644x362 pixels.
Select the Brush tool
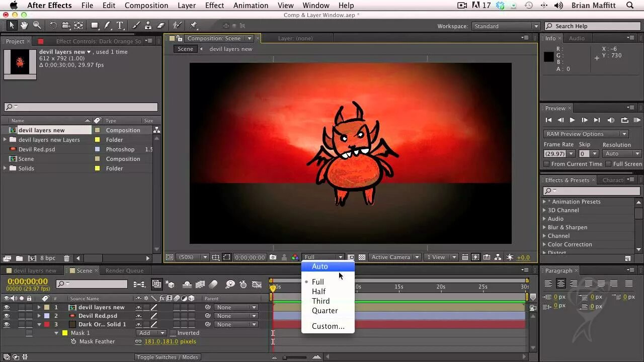tap(136, 25)
